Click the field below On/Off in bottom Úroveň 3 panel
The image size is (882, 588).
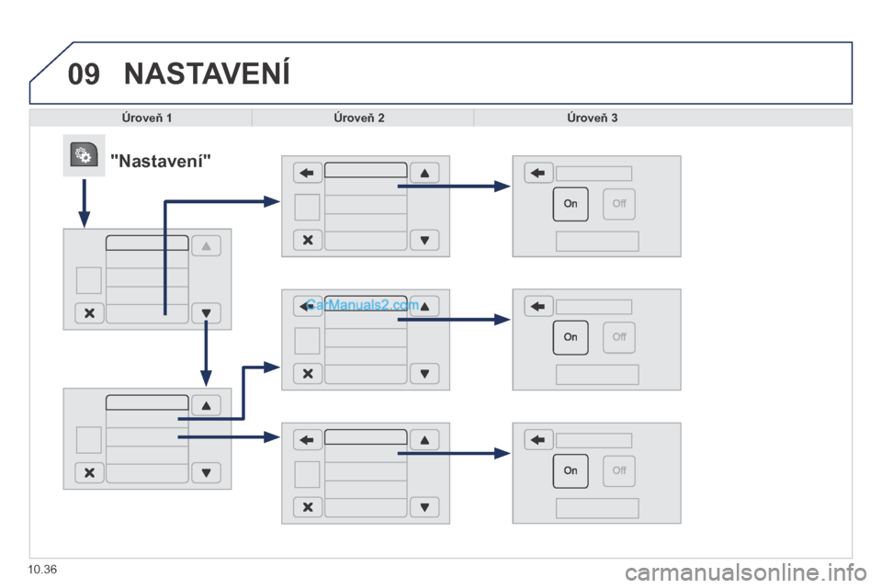tap(597, 508)
